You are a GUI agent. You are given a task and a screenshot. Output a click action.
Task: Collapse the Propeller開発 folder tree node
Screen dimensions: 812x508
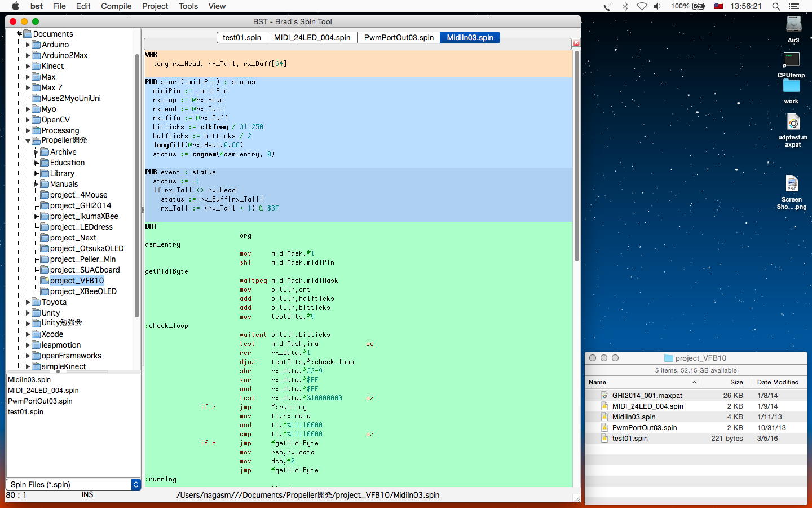(28, 141)
